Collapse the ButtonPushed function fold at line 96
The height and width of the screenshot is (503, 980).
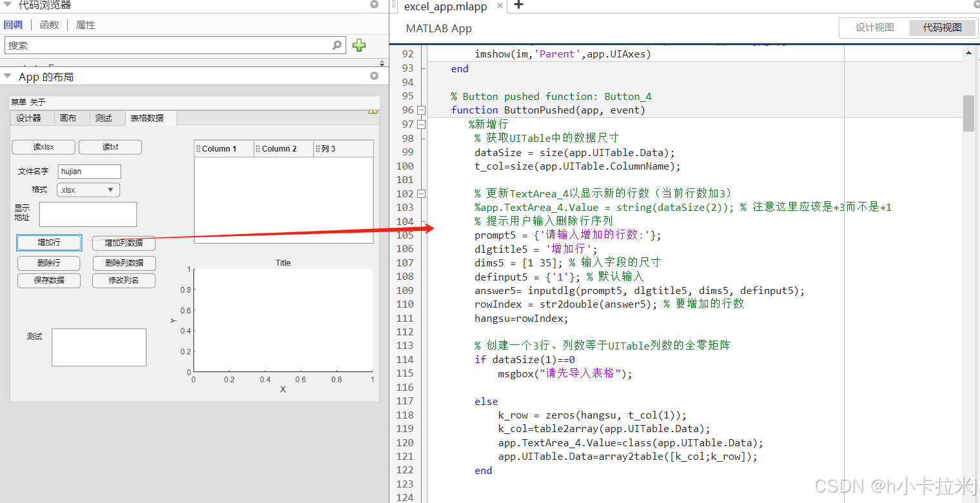tap(422, 110)
